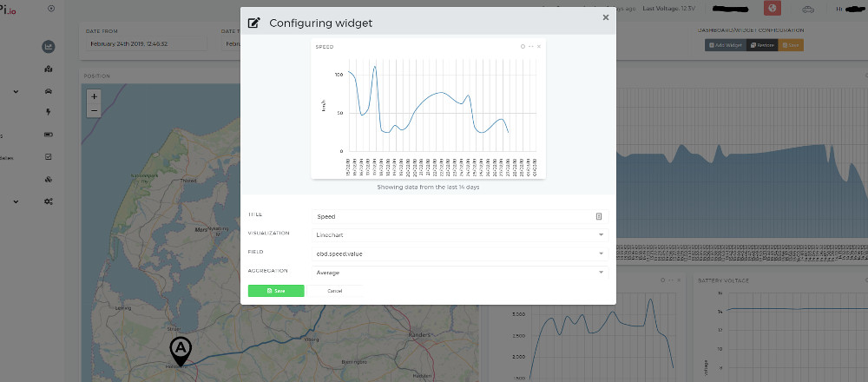The width and height of the screenshot is (868, 382).
Task: Click the PI.io logo
Action: tap(8, 10)
